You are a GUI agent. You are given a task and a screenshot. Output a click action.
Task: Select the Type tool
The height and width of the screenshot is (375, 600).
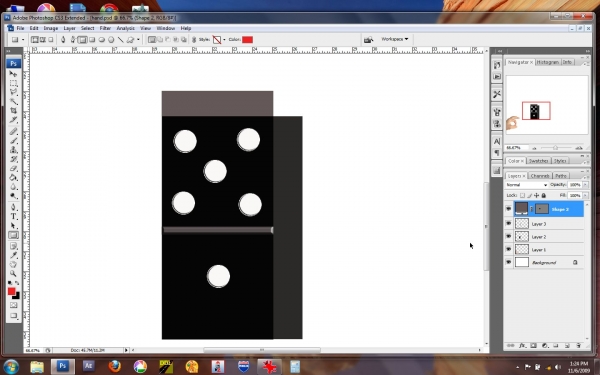pos(13,217)
